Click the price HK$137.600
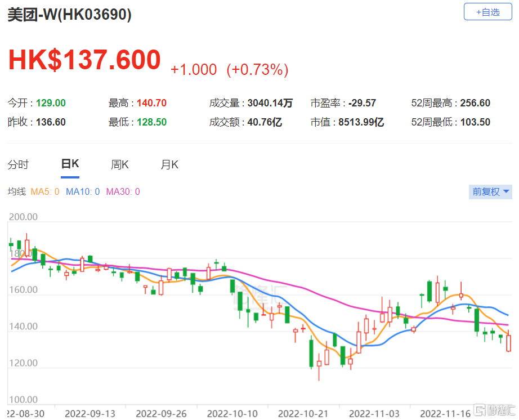Image resolution: width=519 pixels, height=420 pixels. (84, 60)
